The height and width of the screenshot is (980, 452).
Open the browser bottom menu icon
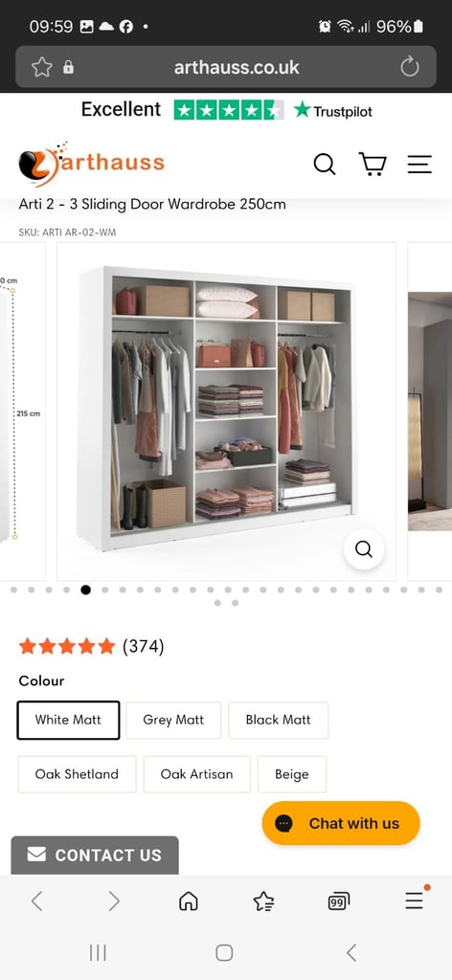[415, 900]
